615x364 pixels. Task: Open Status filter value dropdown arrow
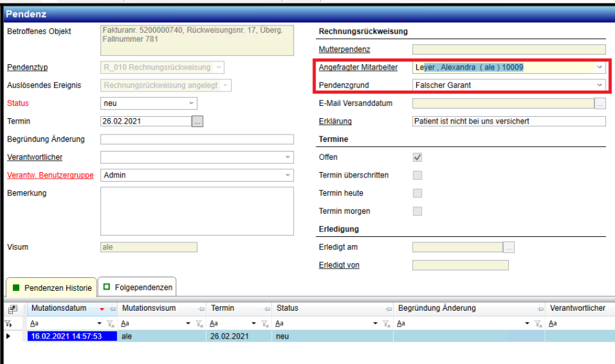point(375,324)
